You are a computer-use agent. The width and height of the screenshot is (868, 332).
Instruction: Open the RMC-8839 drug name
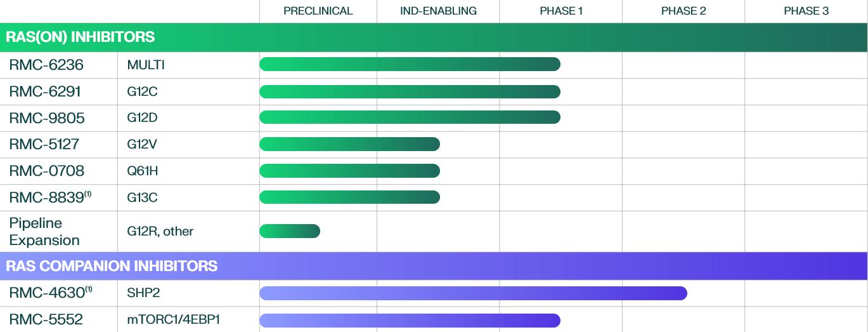click(48, 197)
